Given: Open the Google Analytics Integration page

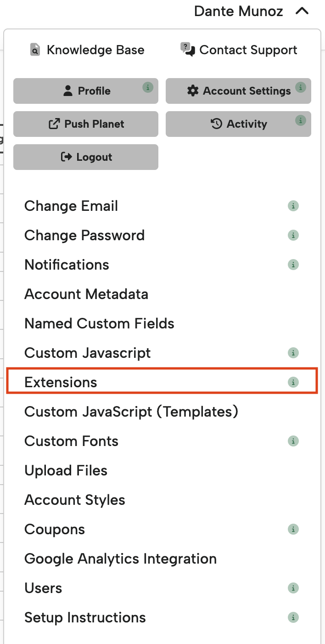Looking at the screenshot, I should click(120, 559).
